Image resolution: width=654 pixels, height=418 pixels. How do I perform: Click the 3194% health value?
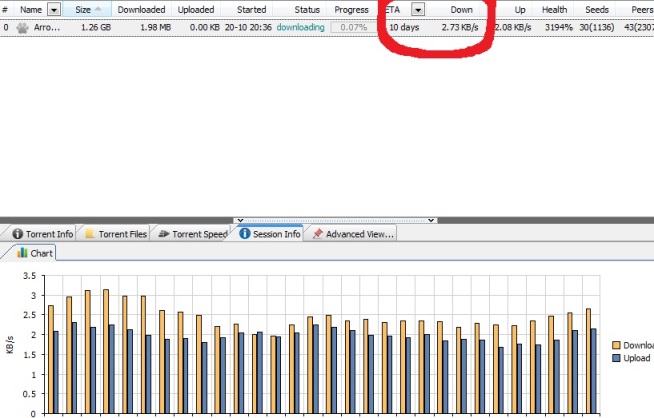coord(559,28)
